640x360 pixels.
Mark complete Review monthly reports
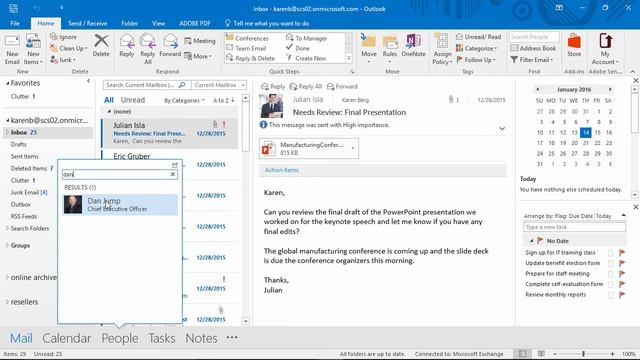coord(610,295)
